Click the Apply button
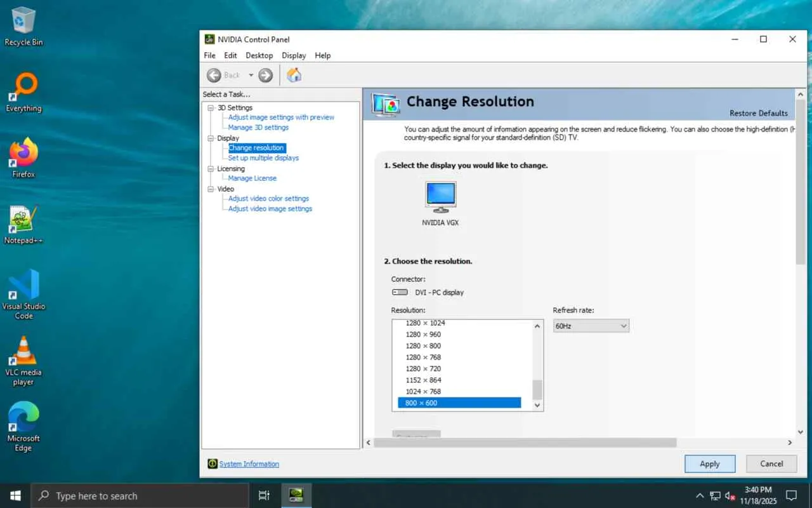Viewport: 812px width, 508px height. click(710, 464)
